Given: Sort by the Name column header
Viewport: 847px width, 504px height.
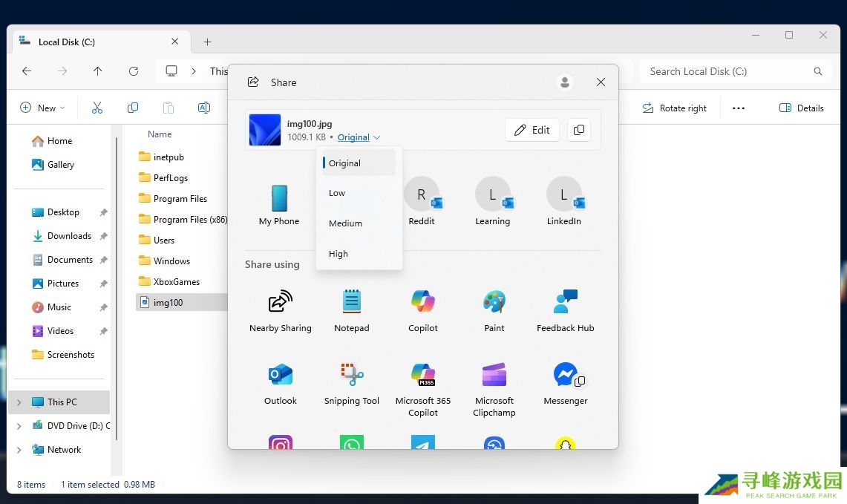Looking at the screenshot, I should (160, 134).
